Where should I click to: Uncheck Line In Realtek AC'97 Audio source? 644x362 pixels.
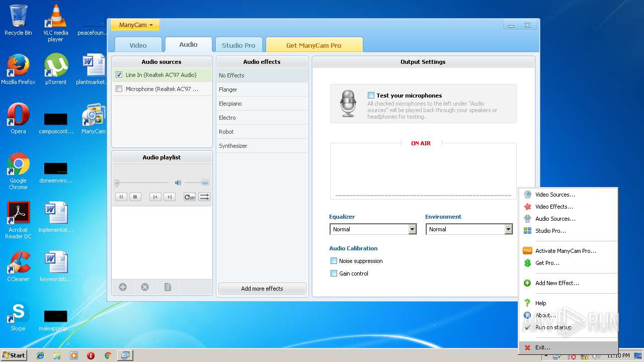119,75
